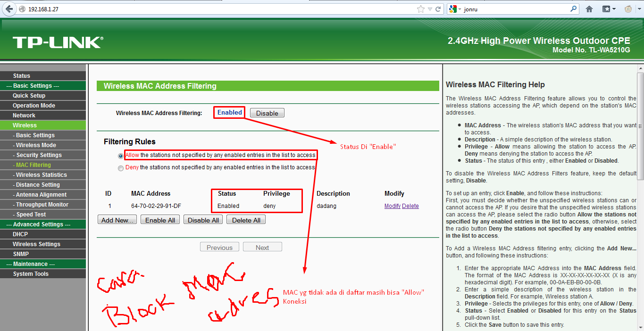Click the help panel scrollbar up arrow

tap(640, 69)
